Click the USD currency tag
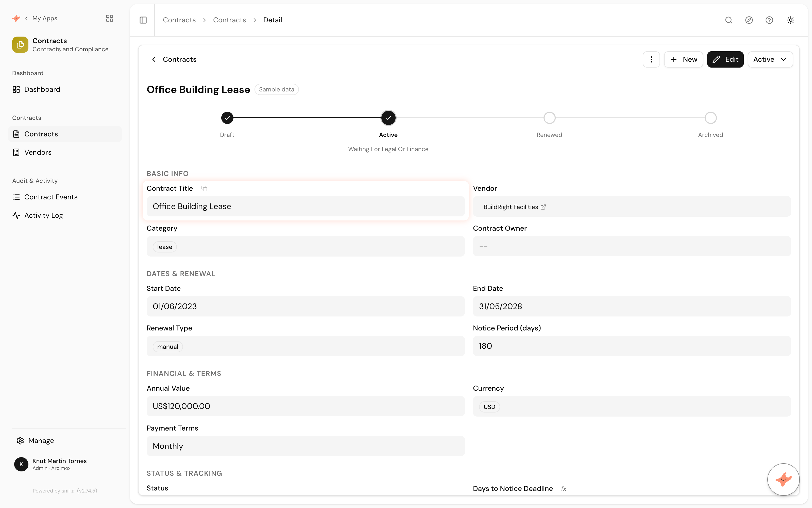Viewport: 812px width, 508px height. tap(489, 407)
